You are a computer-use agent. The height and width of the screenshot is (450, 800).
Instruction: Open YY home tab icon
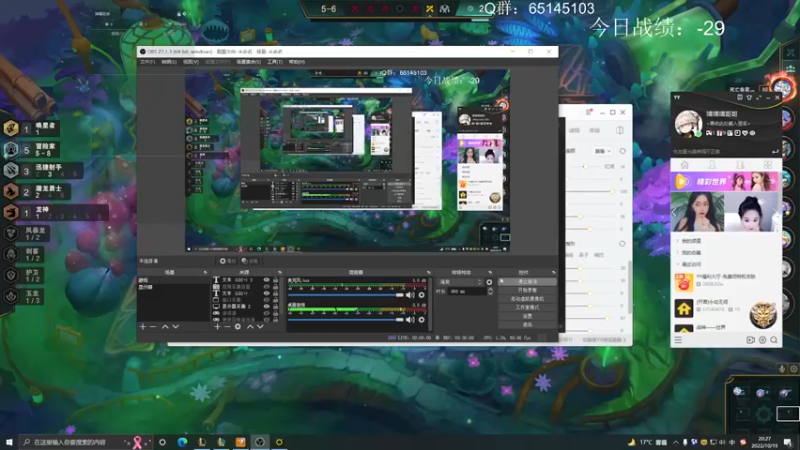pyautogui.click(x=685, y=165)
